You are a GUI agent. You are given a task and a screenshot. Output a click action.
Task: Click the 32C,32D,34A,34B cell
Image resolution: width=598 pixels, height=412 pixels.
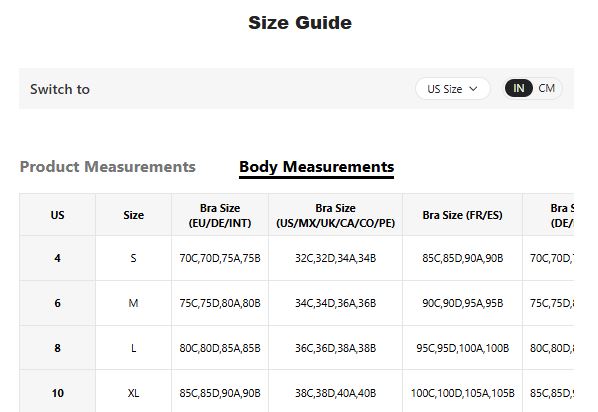(336, 258)
